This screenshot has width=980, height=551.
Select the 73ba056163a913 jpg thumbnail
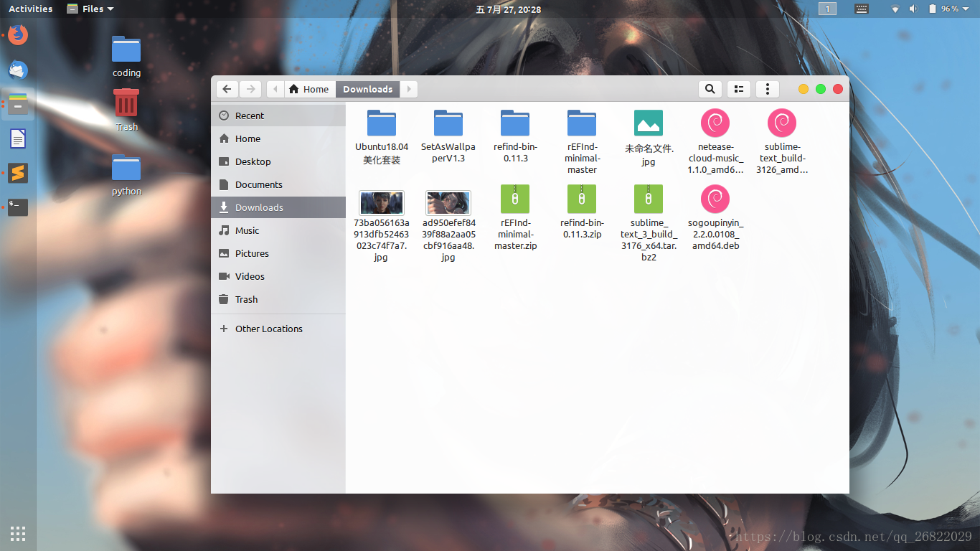(x=382, y=226)
